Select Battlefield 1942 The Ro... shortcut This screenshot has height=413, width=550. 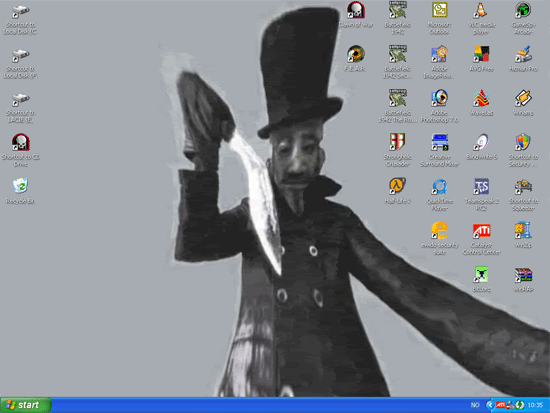tap(397, 98)
